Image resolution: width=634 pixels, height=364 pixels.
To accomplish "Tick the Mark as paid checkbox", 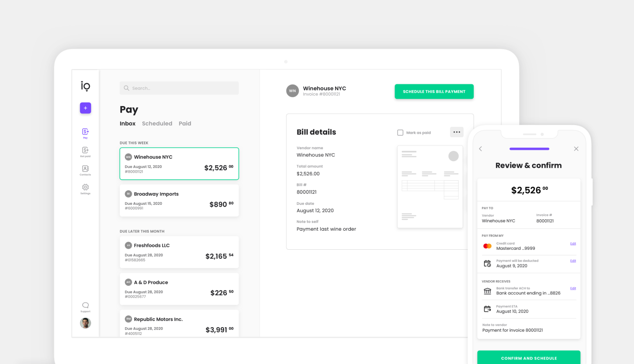I will click(400, 132).
